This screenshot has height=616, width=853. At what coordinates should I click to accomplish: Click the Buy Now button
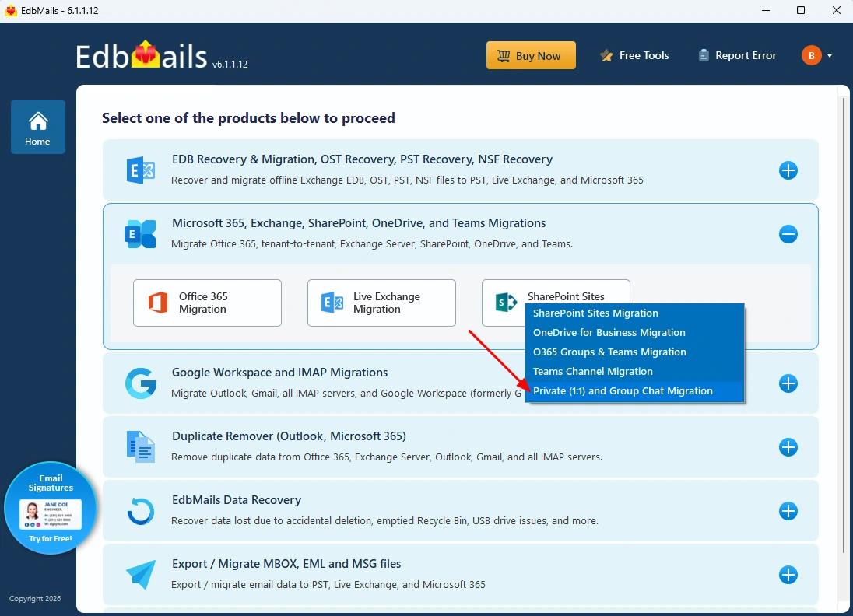[x=531, y=55]
